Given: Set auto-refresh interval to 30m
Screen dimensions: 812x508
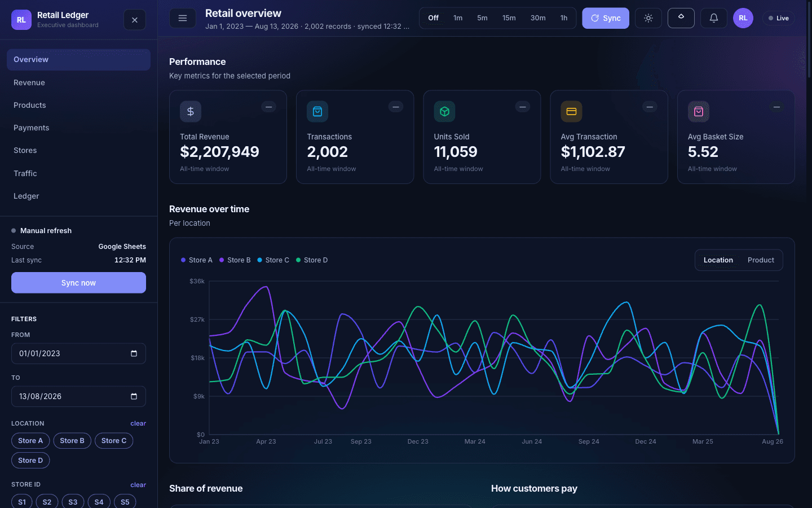Looking at the screenshot, I should point(538,18).
